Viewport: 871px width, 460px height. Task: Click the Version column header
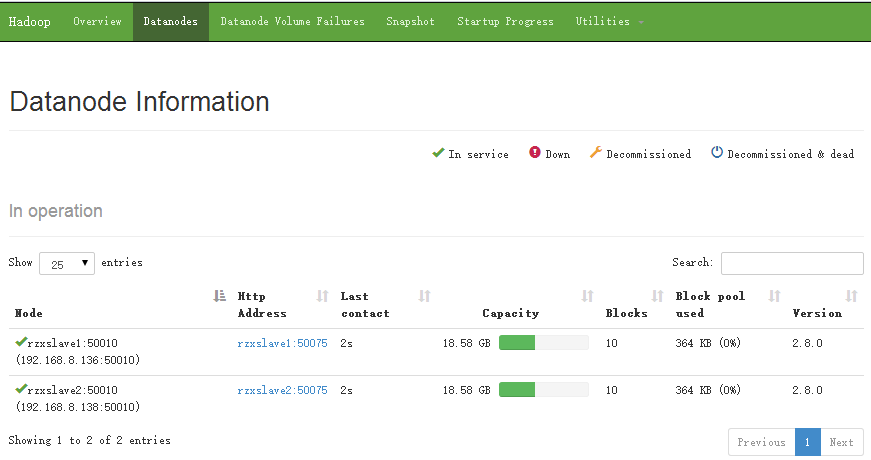pyautogui.click(x=817, y=313)
